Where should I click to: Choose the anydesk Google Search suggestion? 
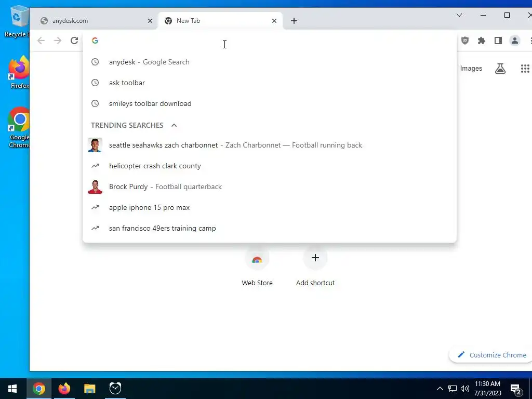point(270,62)
